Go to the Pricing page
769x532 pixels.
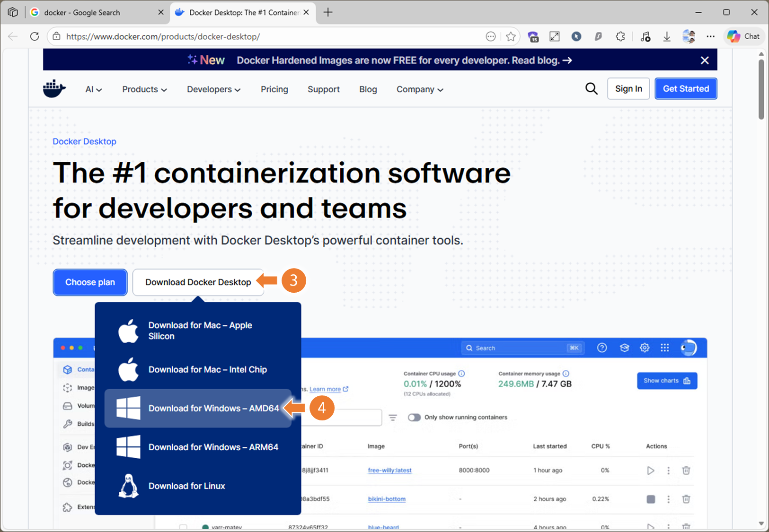(274, 89)
